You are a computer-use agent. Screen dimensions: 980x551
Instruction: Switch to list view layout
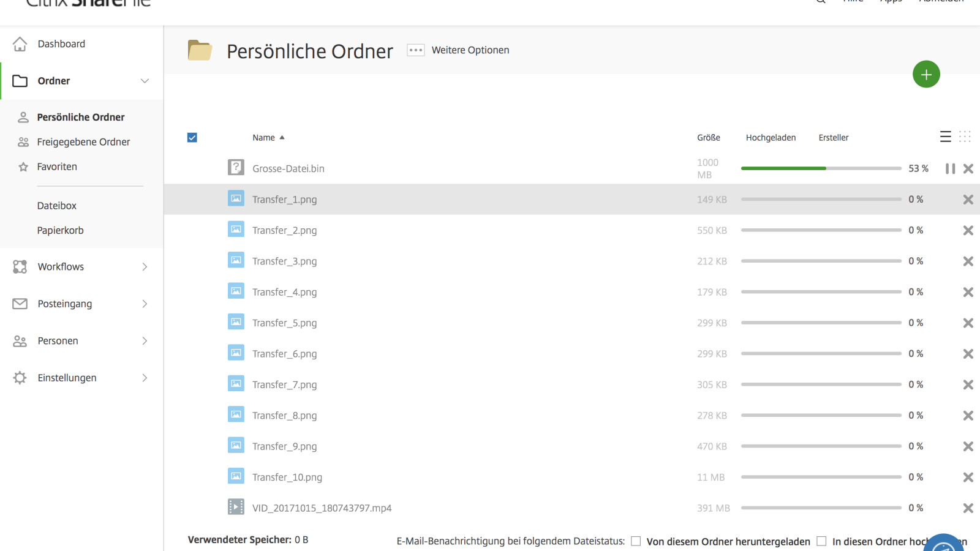(946, 137)
